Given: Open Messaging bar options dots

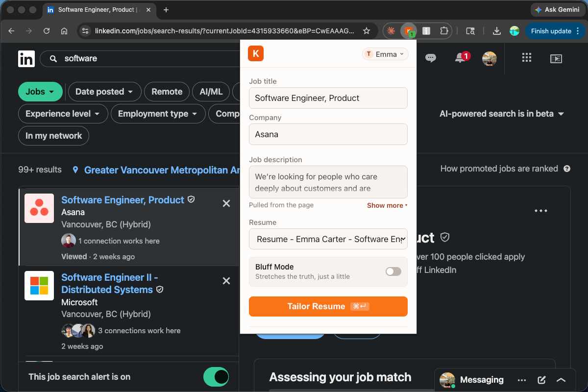Looking at the screenshot, I should [522, 380].
